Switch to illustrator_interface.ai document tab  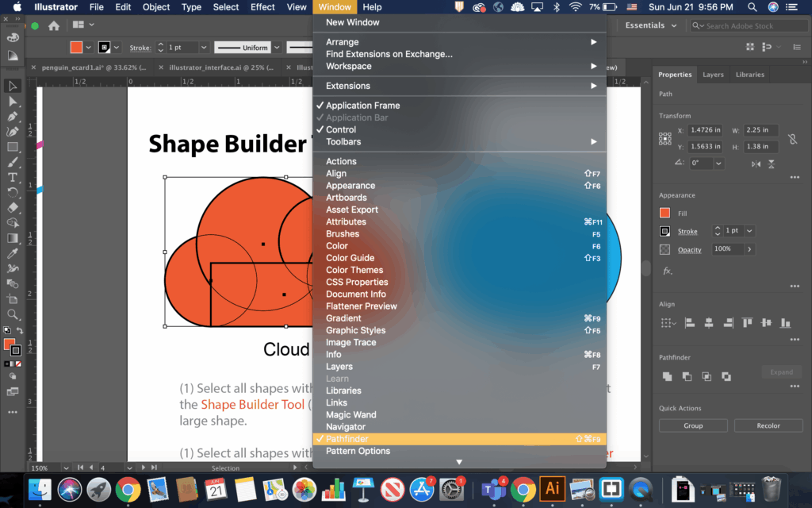221,67
